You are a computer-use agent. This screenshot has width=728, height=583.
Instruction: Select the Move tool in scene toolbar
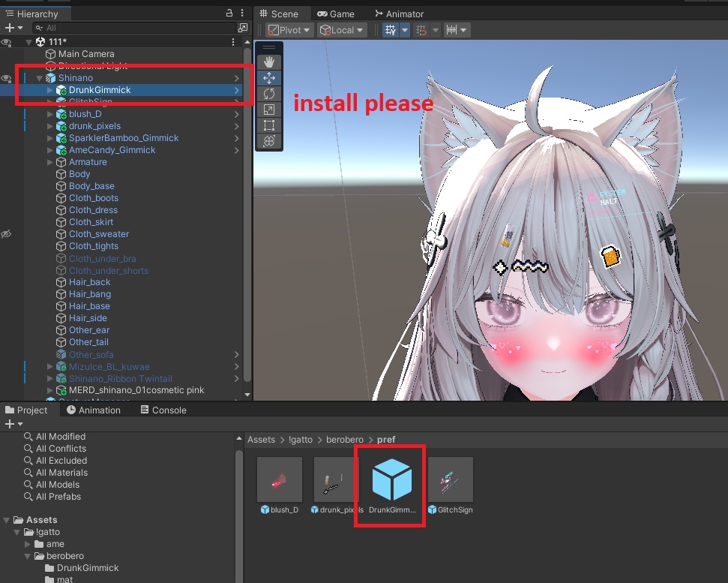point(269,78)
